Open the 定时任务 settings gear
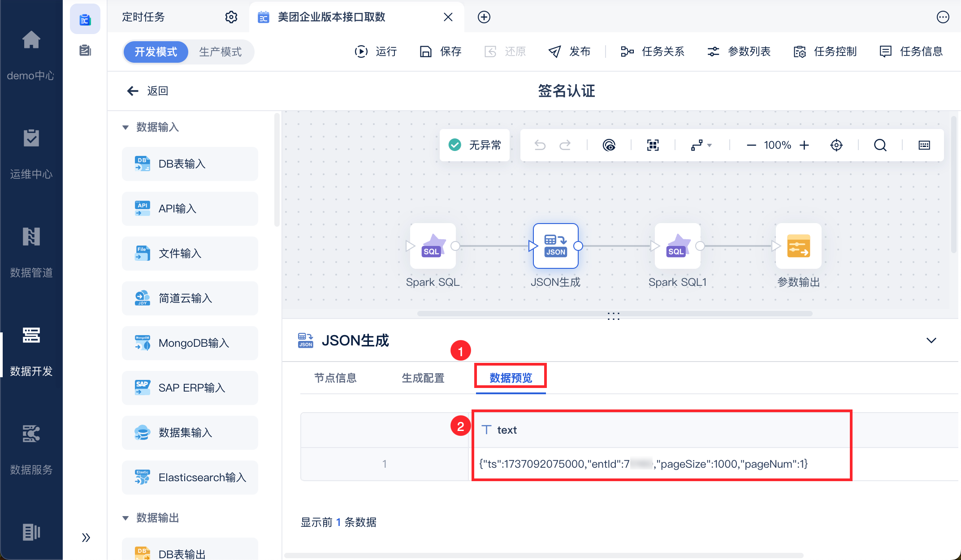 pos(231,17)
